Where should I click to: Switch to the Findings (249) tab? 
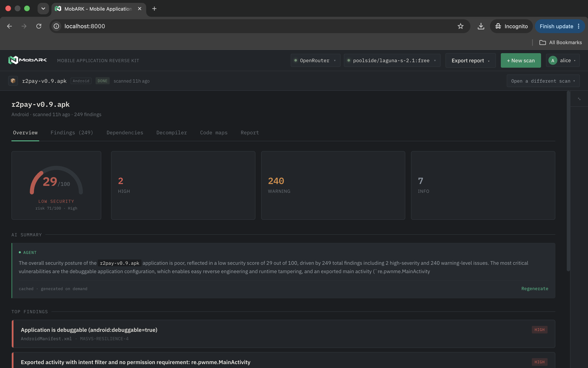coord(72,133)
